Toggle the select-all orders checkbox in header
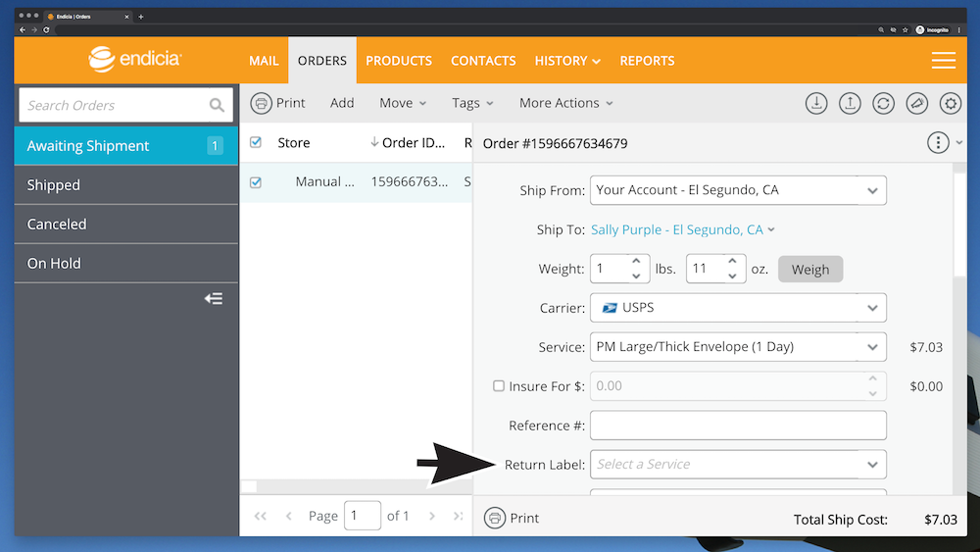This screenshot has height=552, width=980. (x=256, y=142)
